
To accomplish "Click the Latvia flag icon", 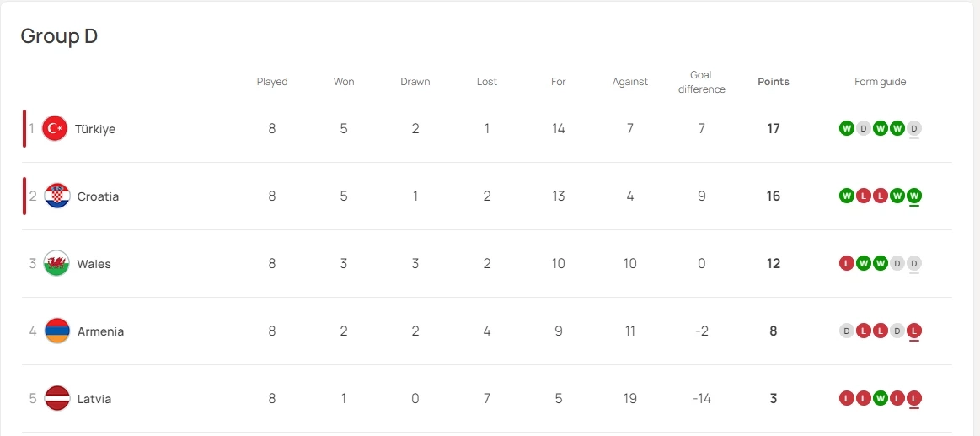I will 57,399.
